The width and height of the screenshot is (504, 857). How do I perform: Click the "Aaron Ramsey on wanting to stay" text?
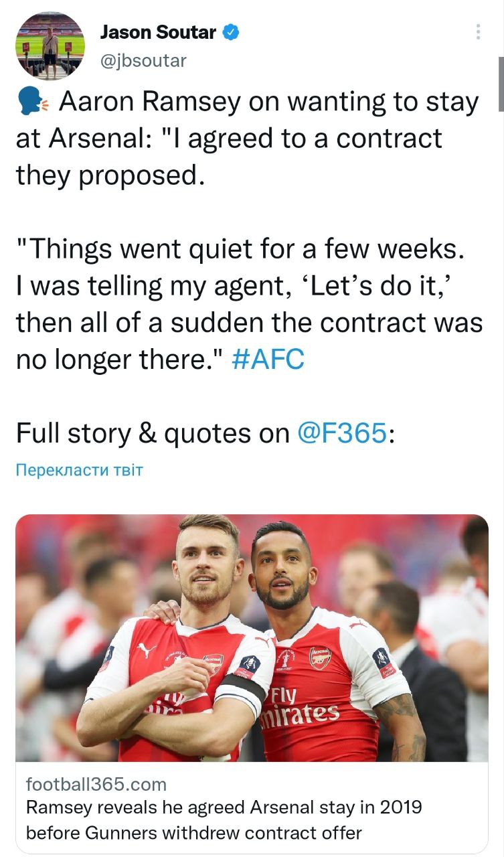pos(268,102)
